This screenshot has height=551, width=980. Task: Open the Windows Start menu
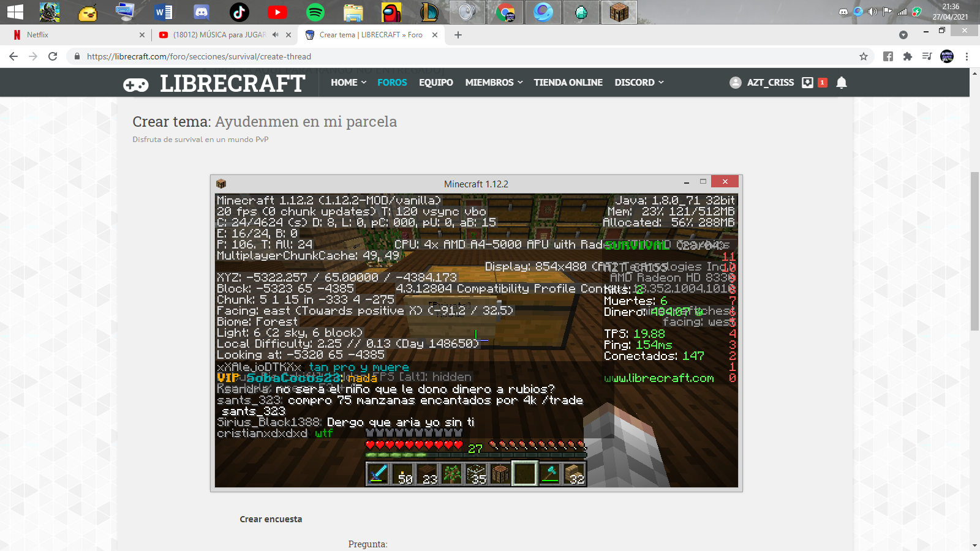point(15,12)
